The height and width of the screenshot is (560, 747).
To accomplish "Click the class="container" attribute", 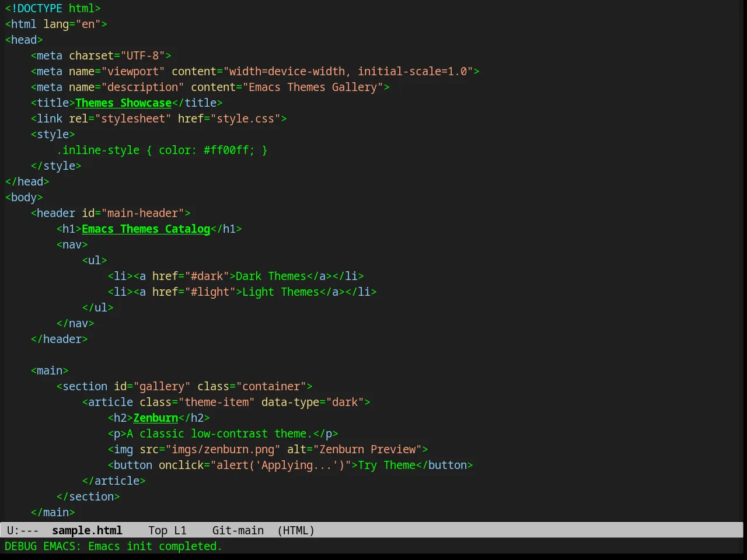I will tap(252, 386).
